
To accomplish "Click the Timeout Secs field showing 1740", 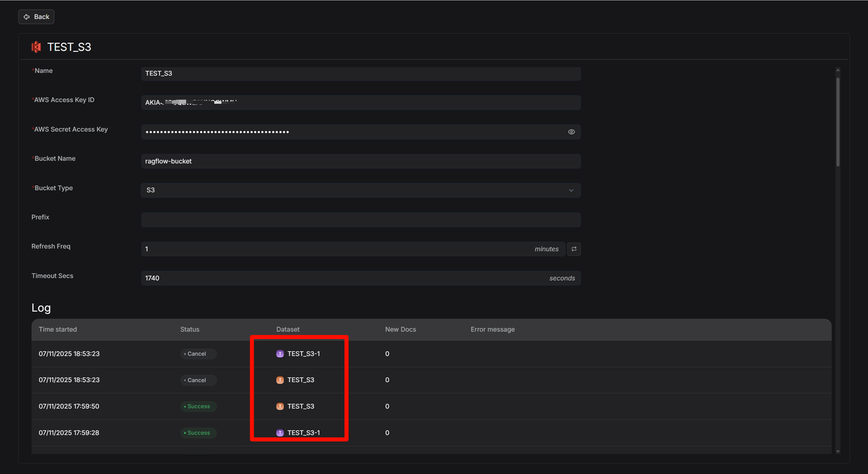I will pyautogui.click(x=361, y=278).
